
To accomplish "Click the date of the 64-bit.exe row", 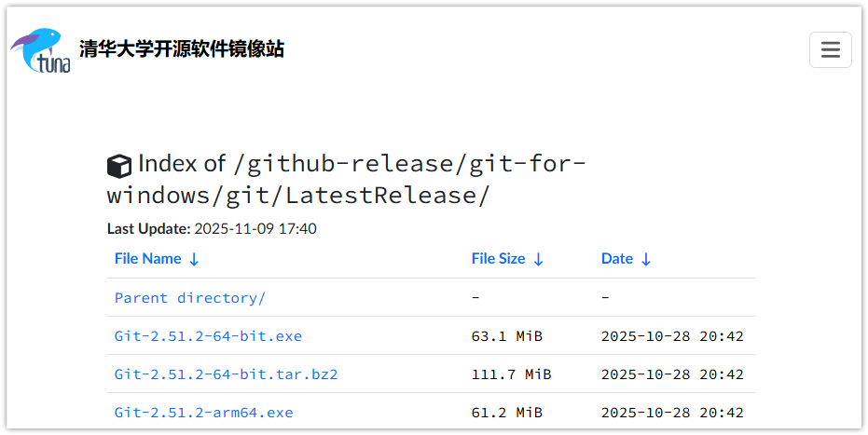I will coord(672,336).
